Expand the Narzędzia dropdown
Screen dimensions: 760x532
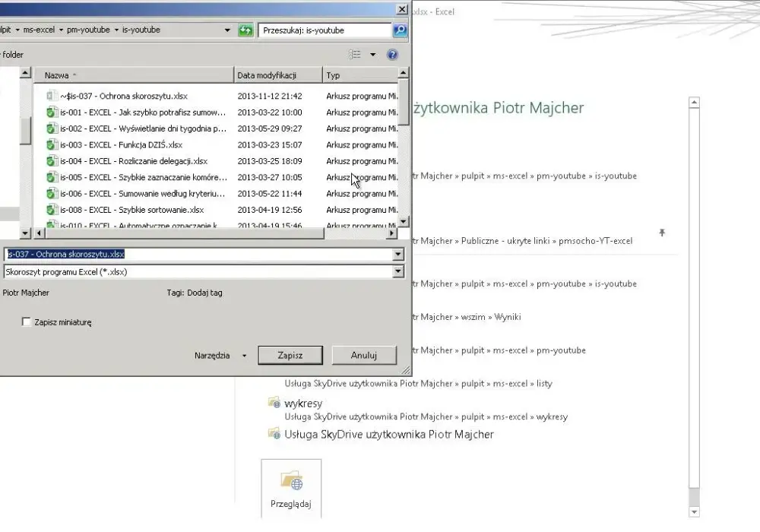click(244, 356)
